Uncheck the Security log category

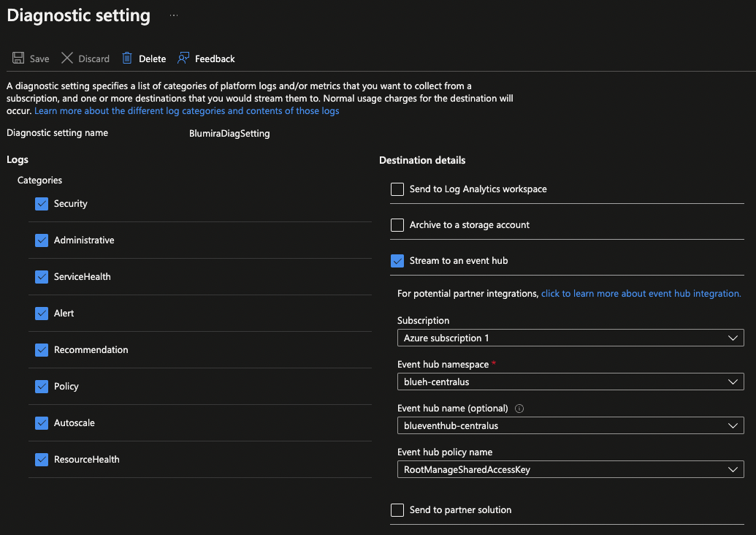pyautogui.click(x=42, y=203)
